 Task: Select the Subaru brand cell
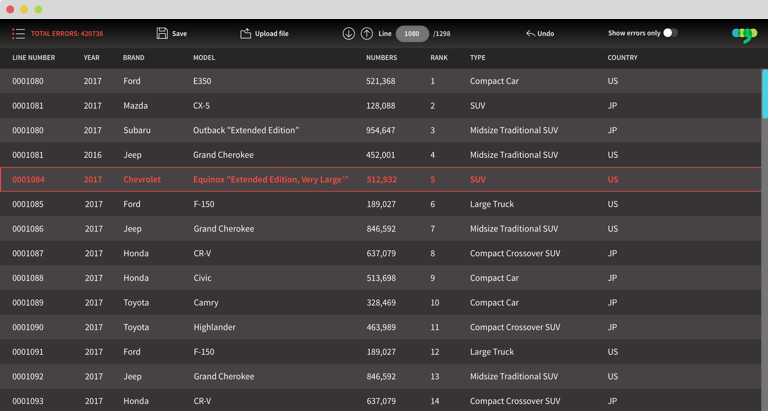[x=137, y=130]
